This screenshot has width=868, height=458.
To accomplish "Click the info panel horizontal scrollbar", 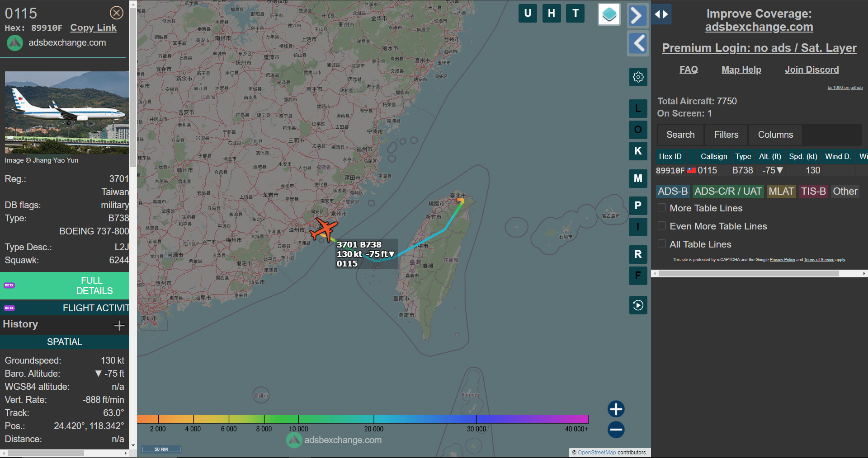I will pos(45,453).
